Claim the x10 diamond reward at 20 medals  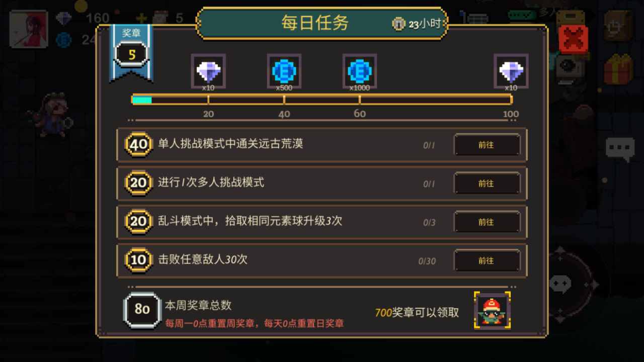208,71
